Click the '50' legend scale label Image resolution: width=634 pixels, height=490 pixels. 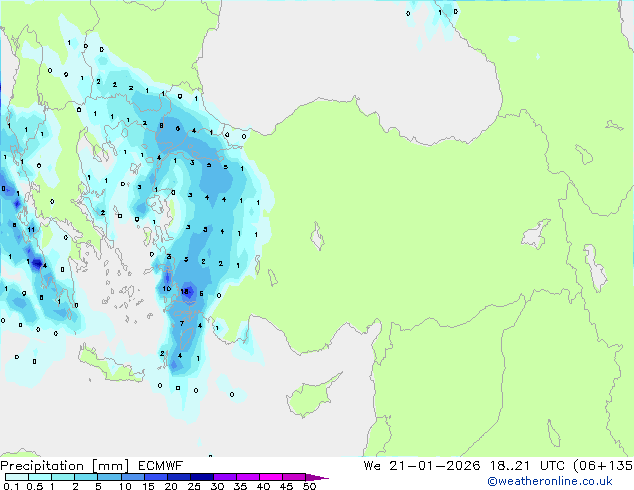coord(309,486)
